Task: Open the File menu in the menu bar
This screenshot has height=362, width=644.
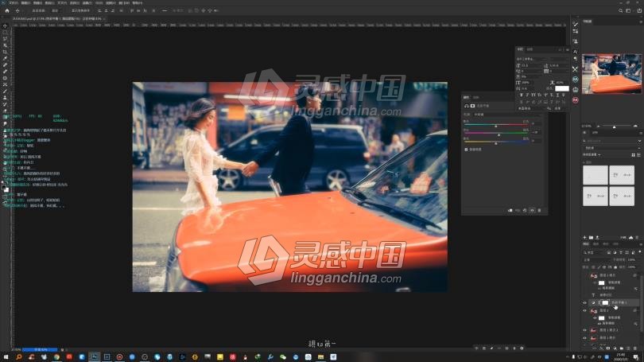Action: (14, 3)
